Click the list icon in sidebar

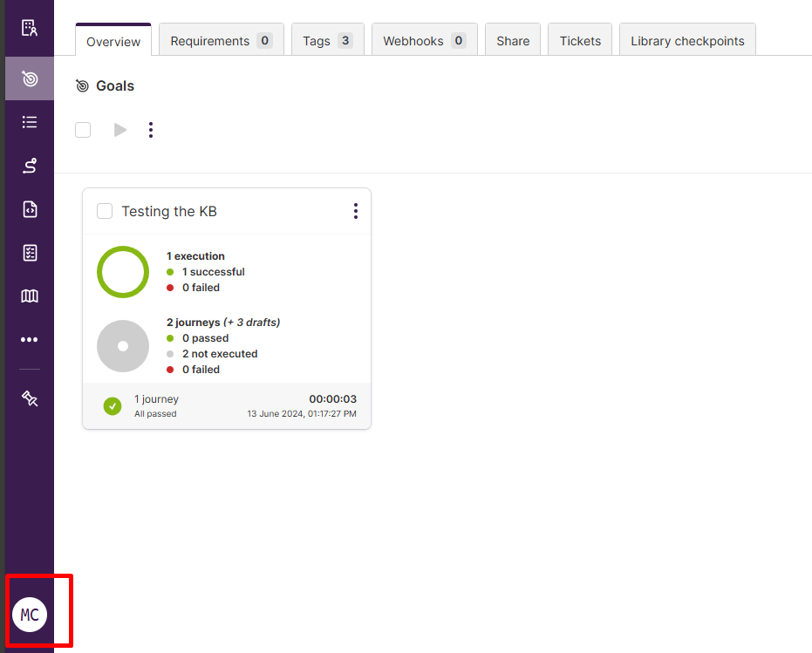pos(30,122)
